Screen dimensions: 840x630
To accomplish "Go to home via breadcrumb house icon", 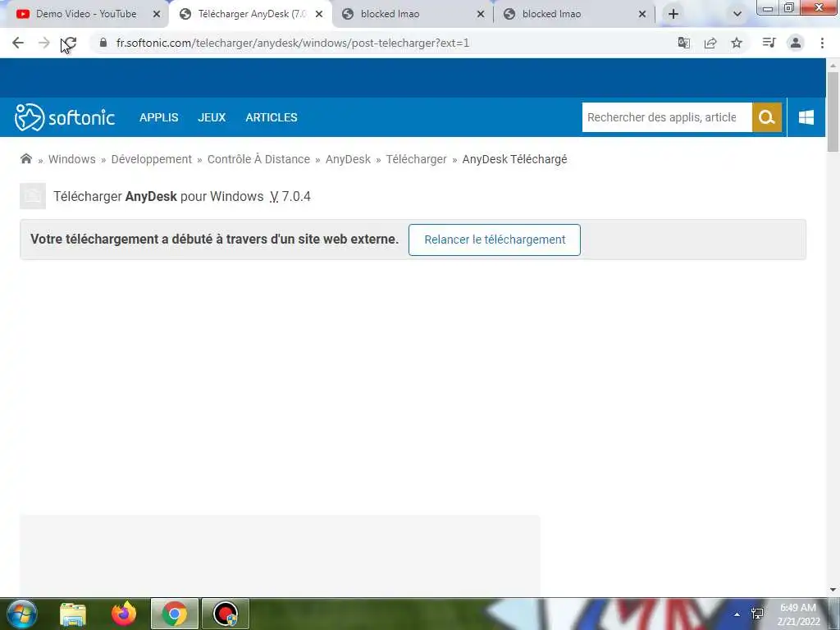I will [25, 158].
